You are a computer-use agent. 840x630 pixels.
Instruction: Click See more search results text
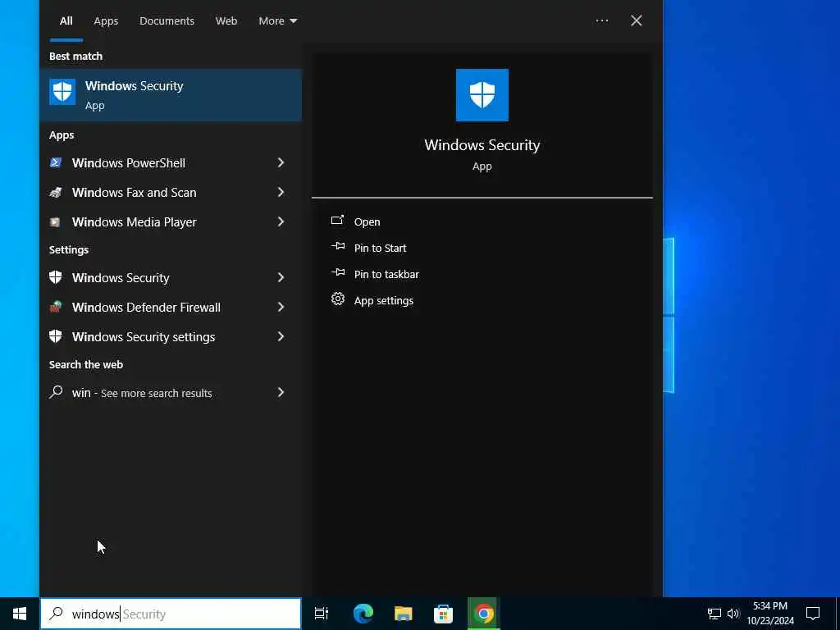tap(157, 393)
